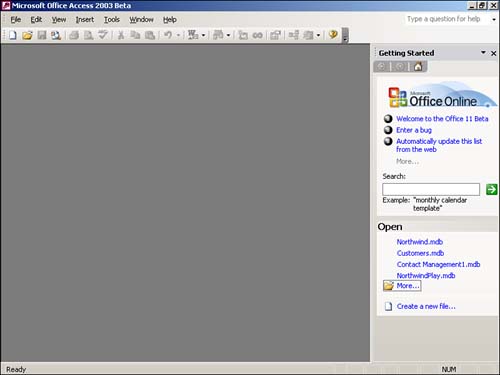This screenshot has width=500, height=375.
Task: Expand the Toolbar Options handle
Action: pyautogui.click(x=345, y=35)
